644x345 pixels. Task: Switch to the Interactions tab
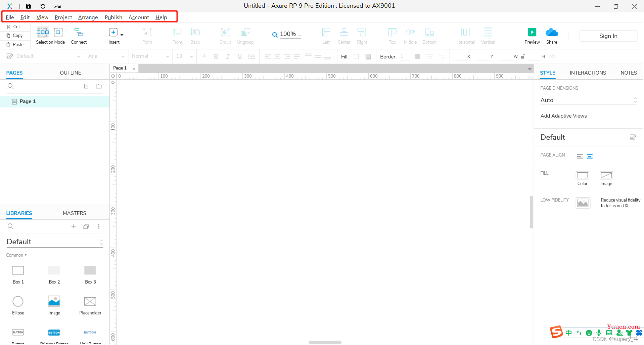point(588,73)
